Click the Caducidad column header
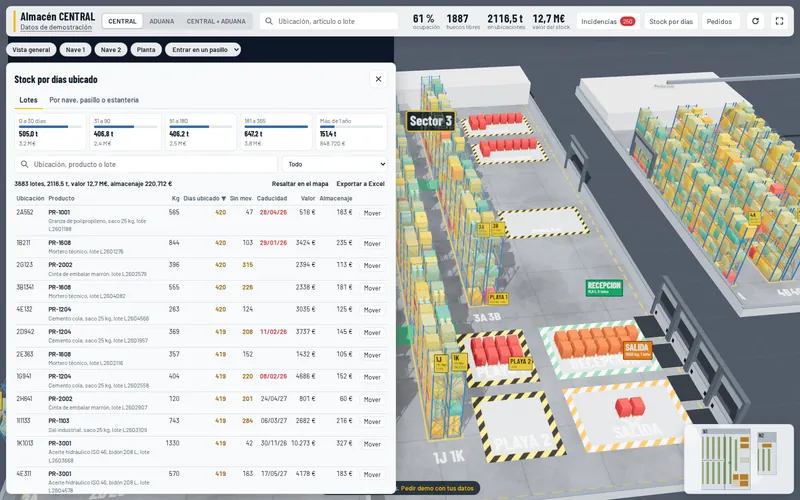The height and width of the screenshot is (500, 800). (x=272, y=198)
